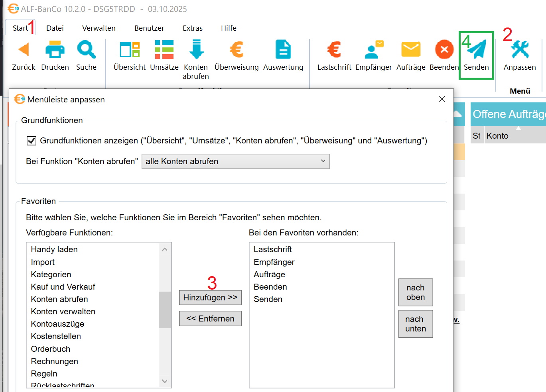546x392 pixels.
Task: Show Umsätze transactions list icon
Action: 164,50
